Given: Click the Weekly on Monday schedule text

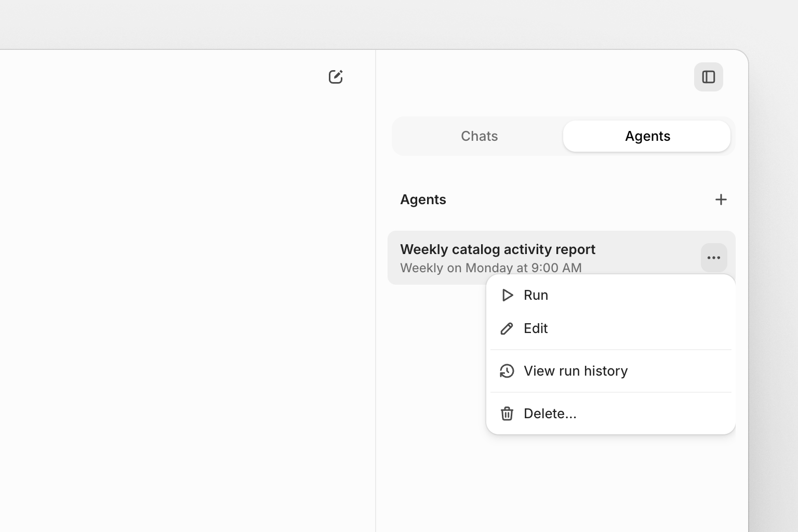Looking at the screenshot, I should tap(490, 268).
